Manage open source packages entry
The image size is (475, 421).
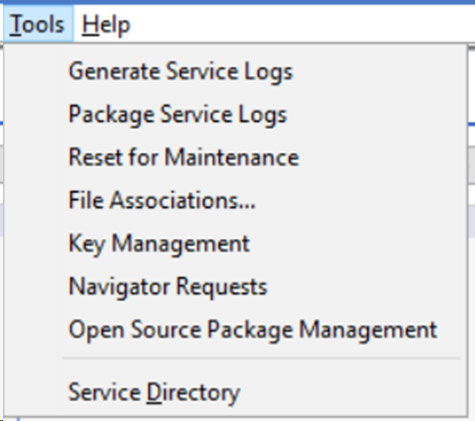[235, 329]
